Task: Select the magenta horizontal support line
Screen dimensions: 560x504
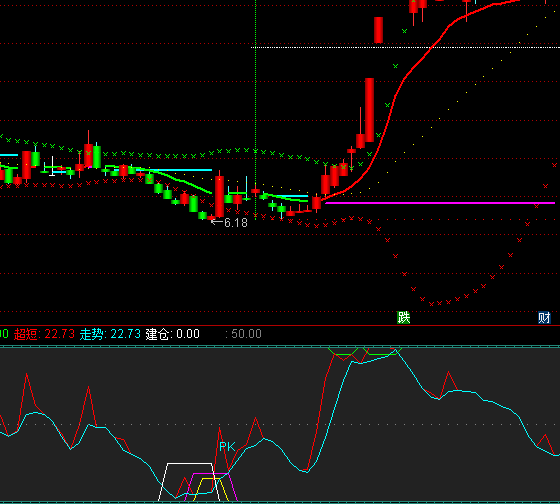Action: [x=440, y=203]
